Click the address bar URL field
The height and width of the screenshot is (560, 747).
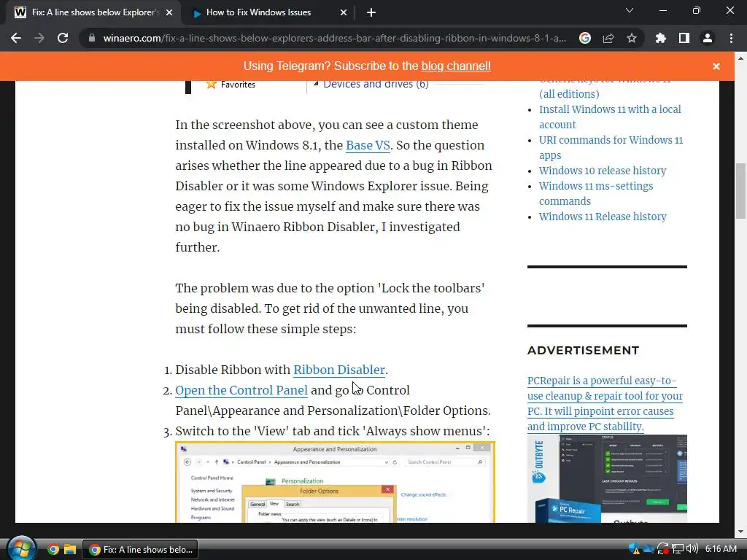334,38
